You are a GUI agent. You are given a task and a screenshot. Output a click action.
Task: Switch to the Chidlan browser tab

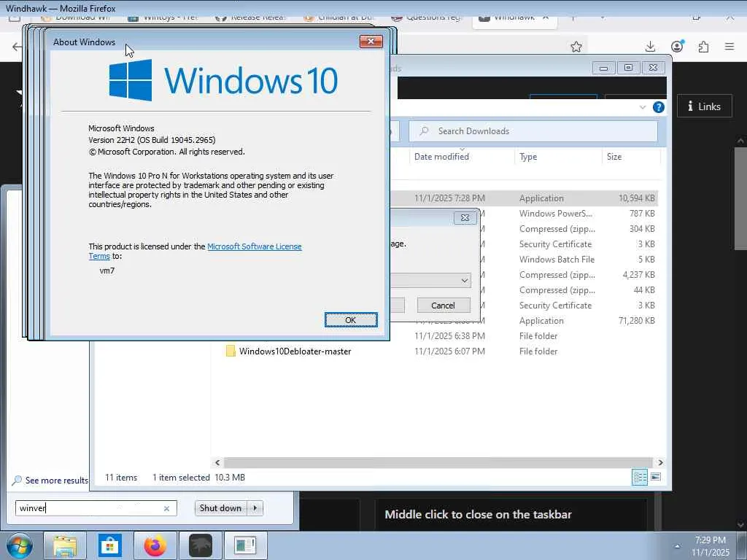point(340,19)
